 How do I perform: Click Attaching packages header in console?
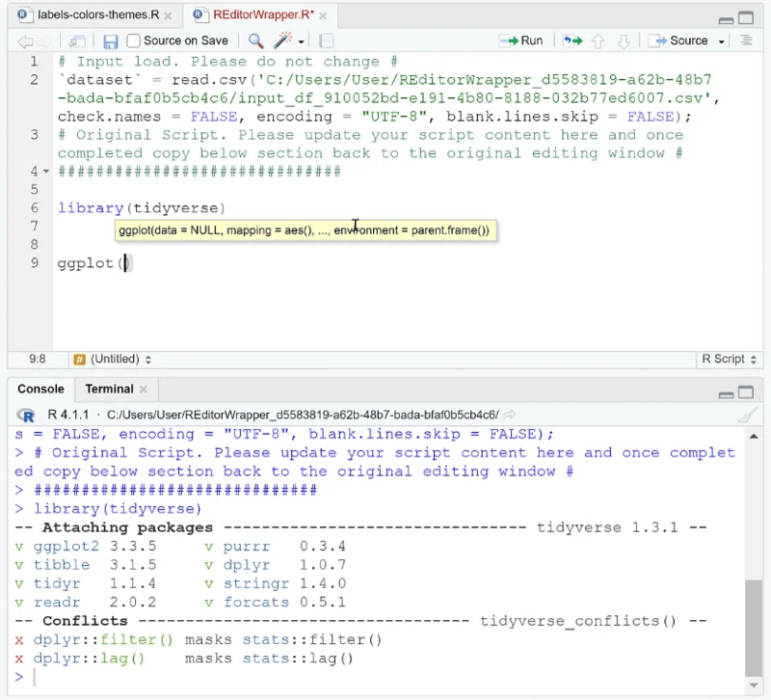[127, 527]
